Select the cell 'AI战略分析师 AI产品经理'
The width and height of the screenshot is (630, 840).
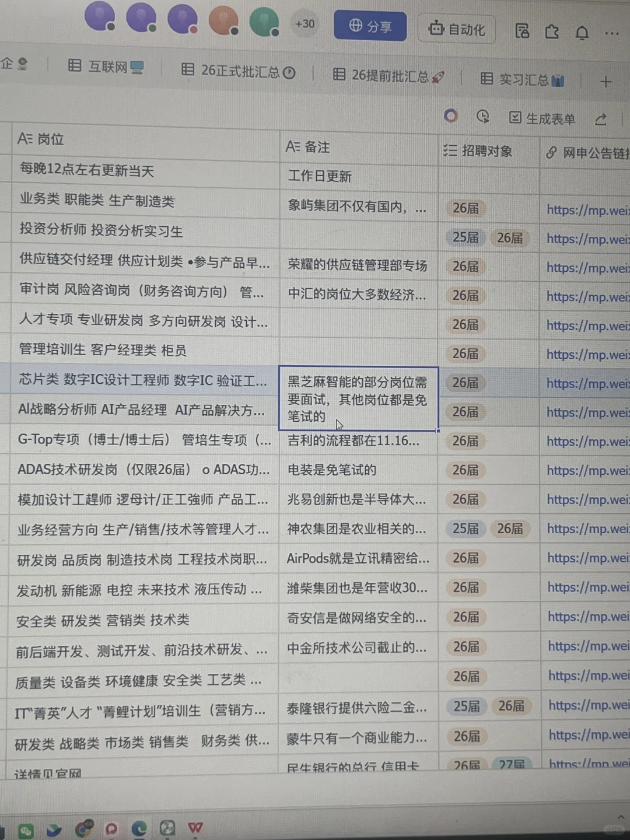coord(144,410)
